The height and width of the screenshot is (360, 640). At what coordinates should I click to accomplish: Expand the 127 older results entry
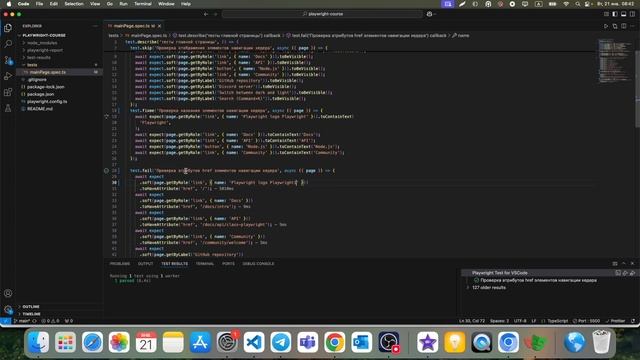(489, 288)
